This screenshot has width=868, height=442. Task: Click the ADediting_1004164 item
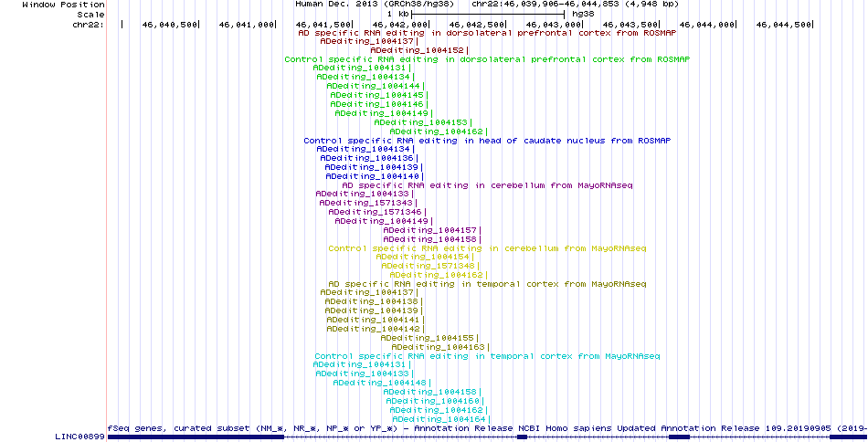click(440, 419)
